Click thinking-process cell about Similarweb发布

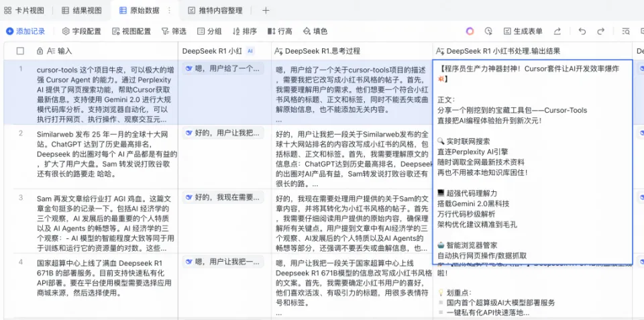352,157
